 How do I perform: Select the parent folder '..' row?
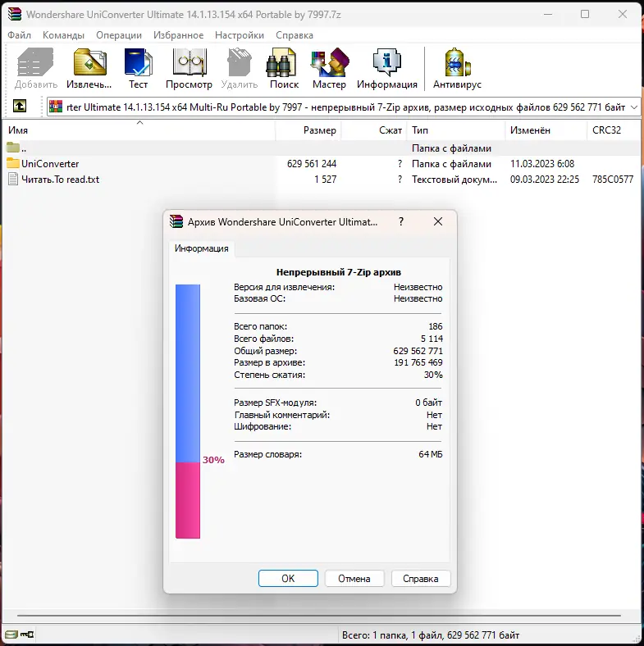(x=322, y=148)
